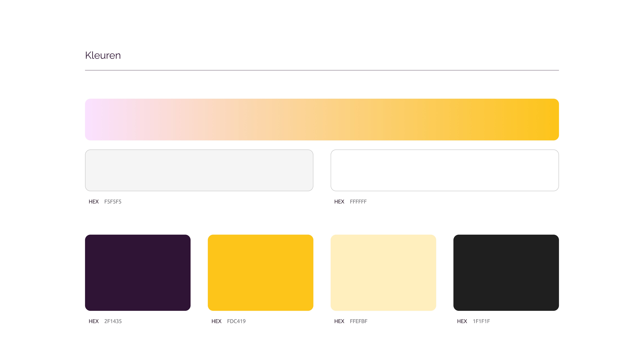Click HEX label under the black swatch
644x362 pixels.
point(462,321)
